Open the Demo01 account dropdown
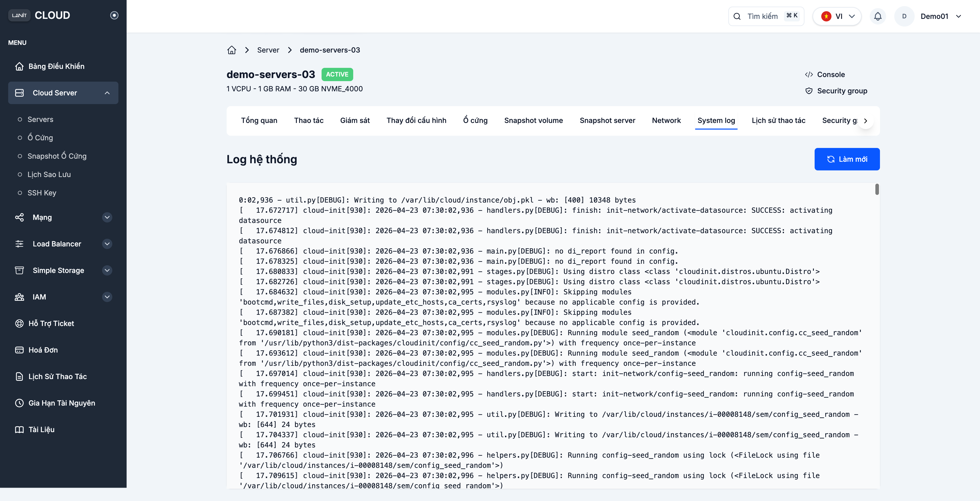980x501 pixels. pos(941,16)
